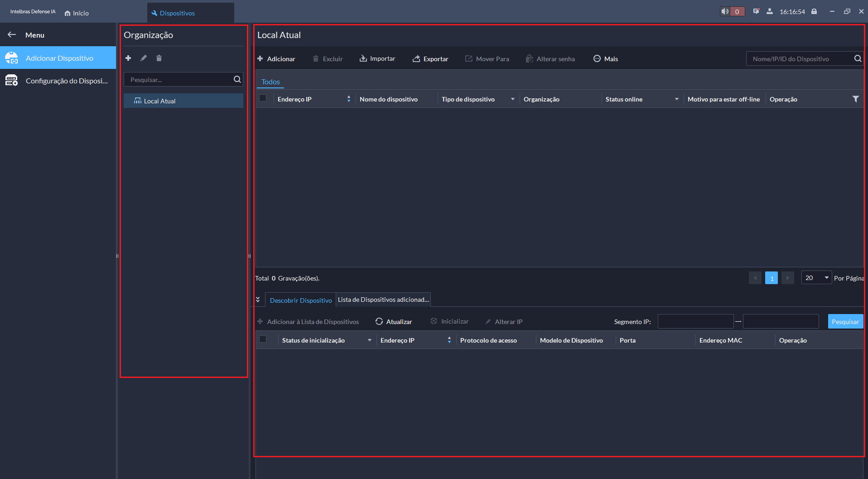This screenshot has width=868, height=479.
Task: Click Adicionar à Lista de Dispositivos
Action: [308, 322]
